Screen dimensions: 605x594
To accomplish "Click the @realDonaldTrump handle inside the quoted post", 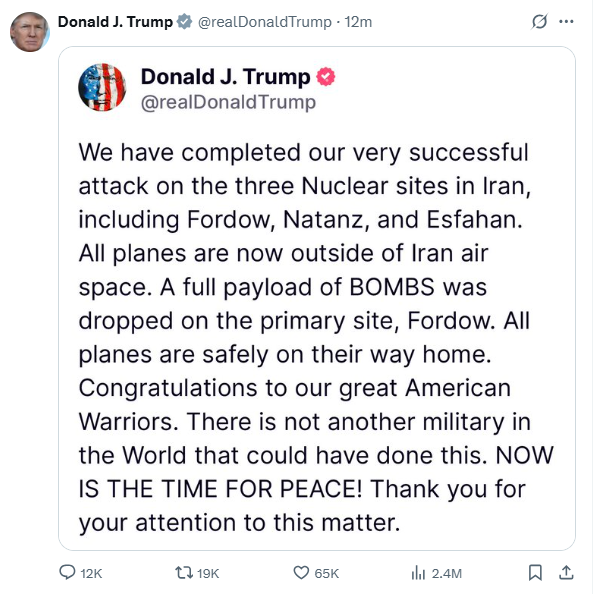I will click(228, 102).
